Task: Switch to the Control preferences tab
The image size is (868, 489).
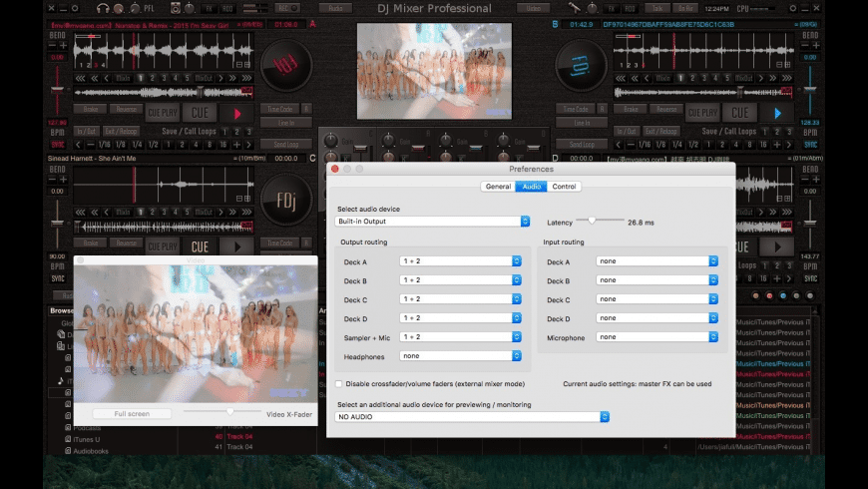Action: [x=564, y=187]
